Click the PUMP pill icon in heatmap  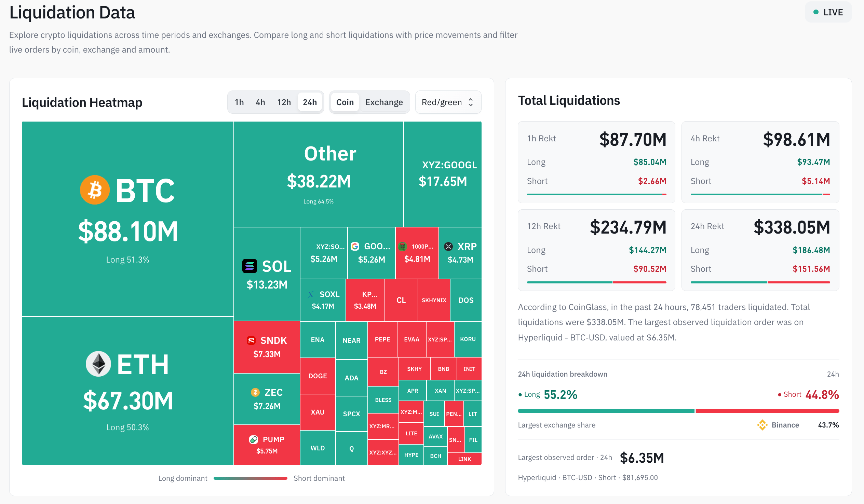[254, 439]
